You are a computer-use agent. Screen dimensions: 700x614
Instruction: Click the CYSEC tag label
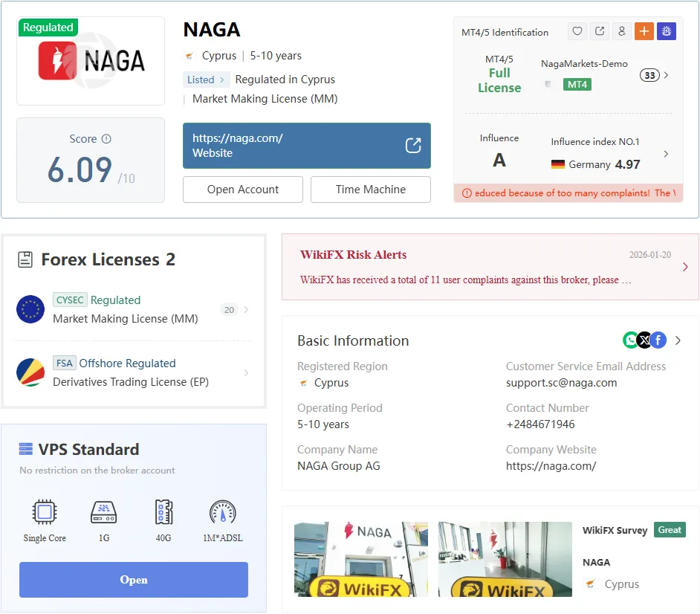point(70,300)
